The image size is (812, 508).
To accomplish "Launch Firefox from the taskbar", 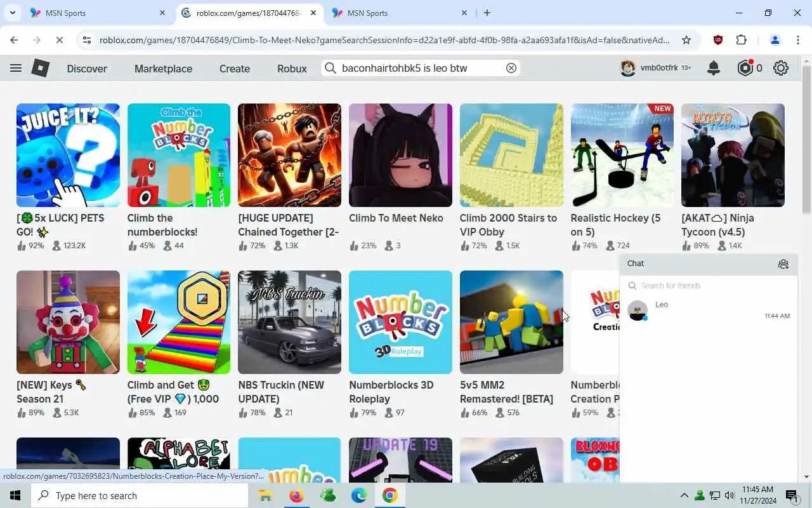I will click(x=296, y=495).
